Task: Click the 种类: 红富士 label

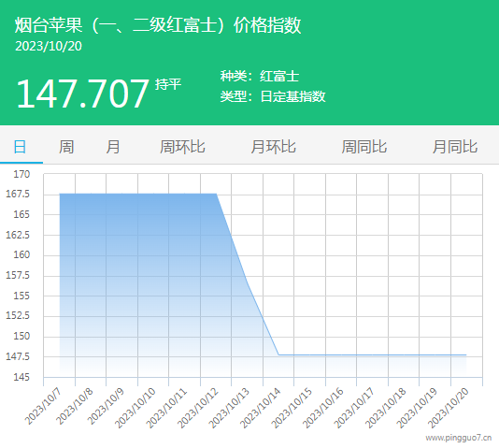Action: [x=260, y=76]
